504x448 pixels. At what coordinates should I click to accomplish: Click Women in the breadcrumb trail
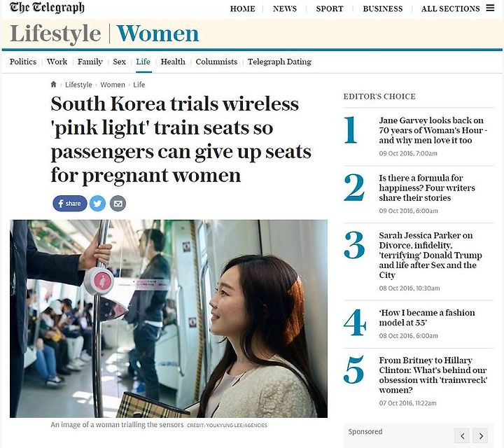(113, 85)
